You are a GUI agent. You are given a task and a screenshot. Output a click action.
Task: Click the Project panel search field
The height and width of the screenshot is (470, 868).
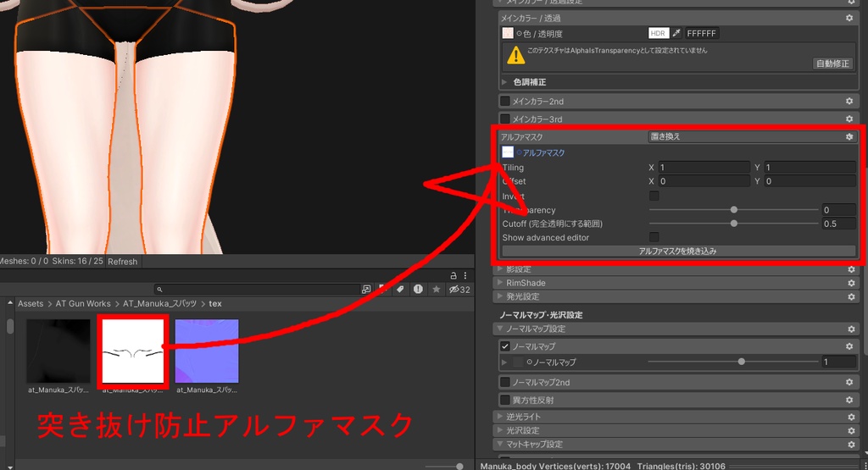pos(258,289)
